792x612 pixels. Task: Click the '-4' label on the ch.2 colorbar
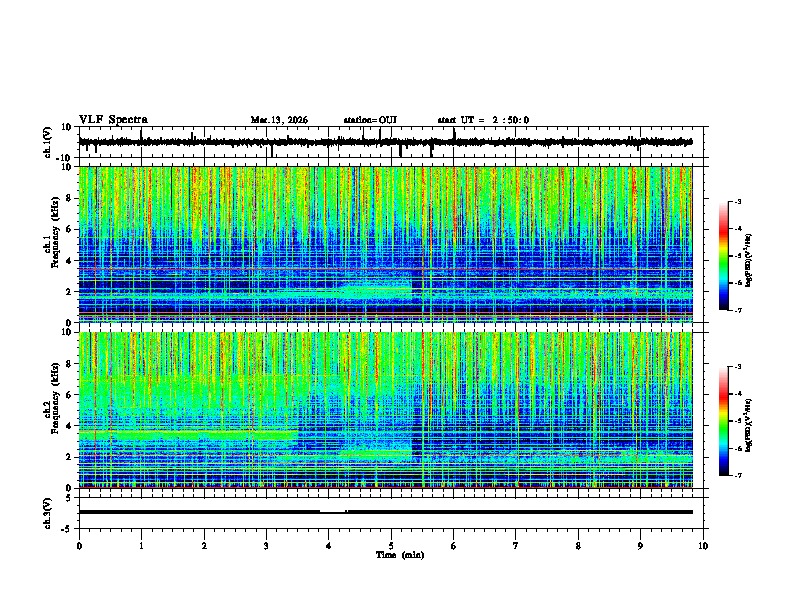pos(738,394)
